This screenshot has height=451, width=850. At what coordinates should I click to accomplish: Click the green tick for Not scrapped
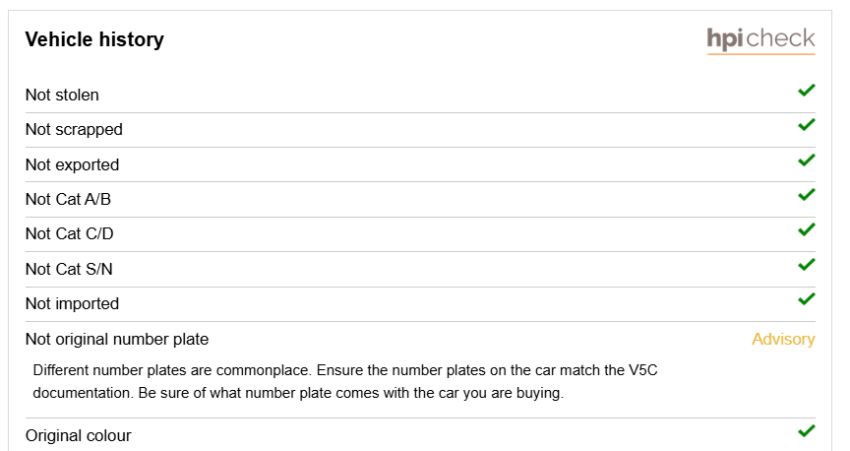807,125
